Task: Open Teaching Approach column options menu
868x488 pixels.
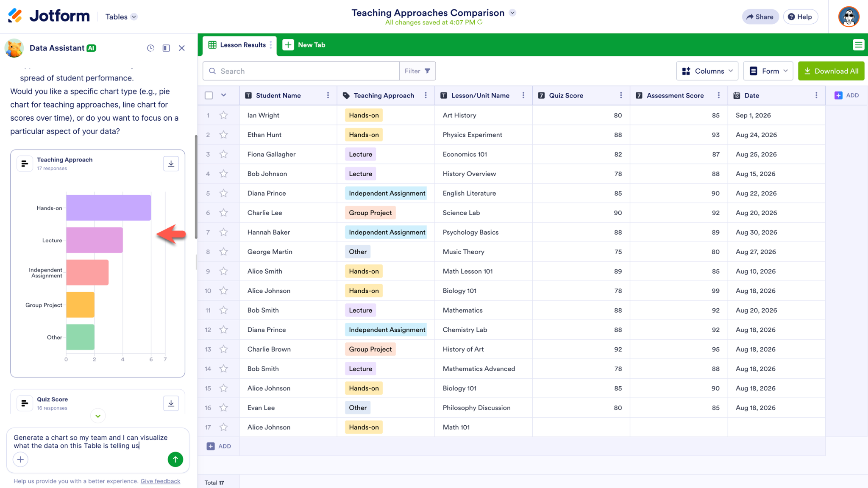Action: point(426,95)
